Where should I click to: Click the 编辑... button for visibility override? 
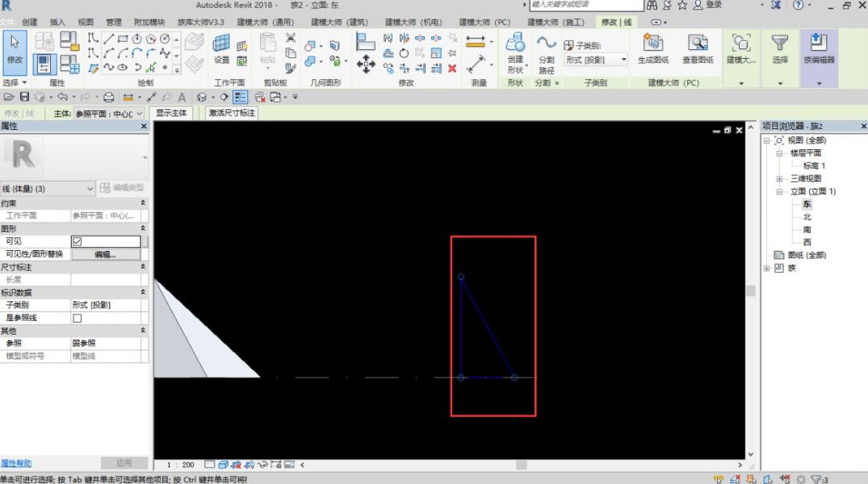105,254
